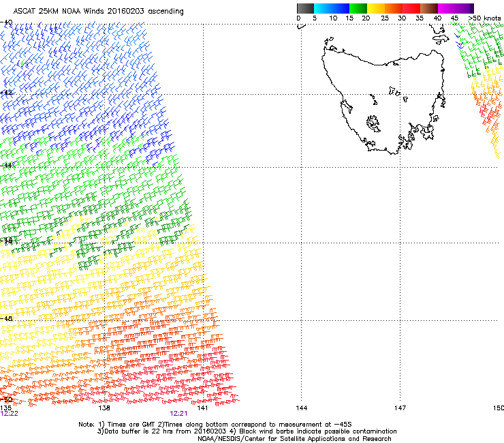Click the legend label '40'
Image resolution: width=504 pixels, height=443 pixels.
437,18
